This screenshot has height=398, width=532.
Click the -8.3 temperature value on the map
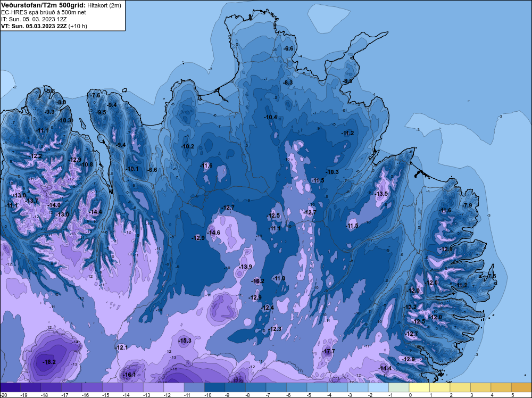click(288, 82)
